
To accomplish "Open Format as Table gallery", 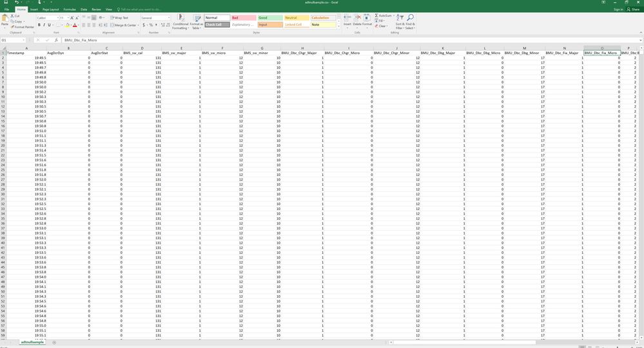I will click(x=197, y=22).
